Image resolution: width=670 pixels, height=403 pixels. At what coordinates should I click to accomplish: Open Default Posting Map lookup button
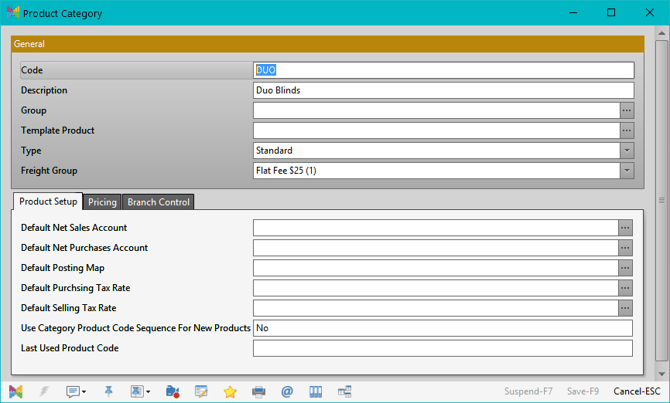[x=625, y=268]
